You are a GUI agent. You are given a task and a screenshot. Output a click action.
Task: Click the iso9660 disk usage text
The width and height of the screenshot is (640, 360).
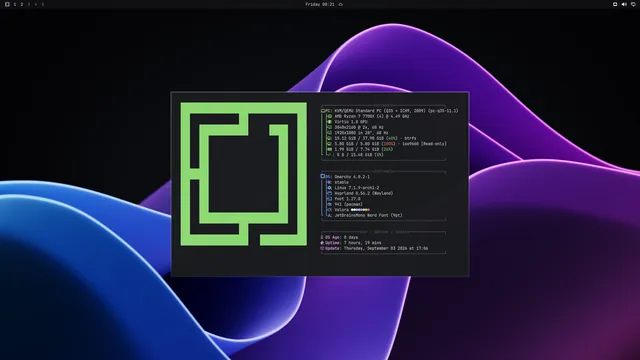coord(391,144)
